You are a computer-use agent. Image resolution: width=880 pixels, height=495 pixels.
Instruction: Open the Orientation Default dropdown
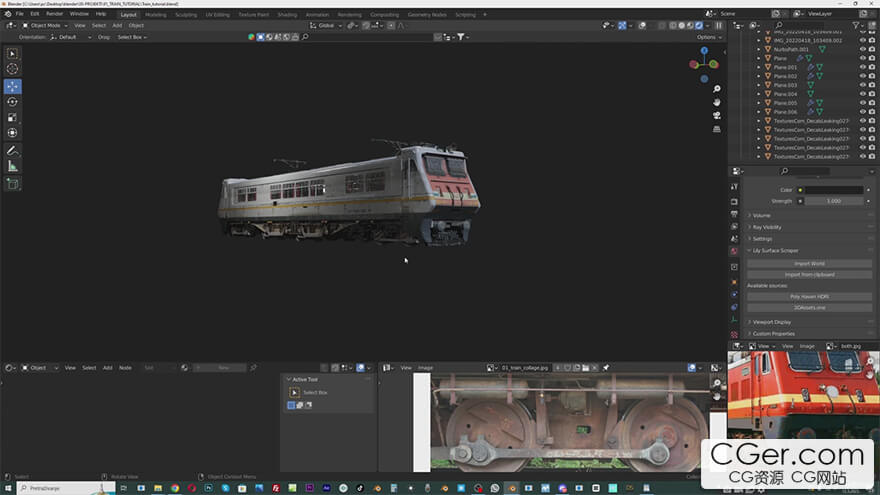coord(71,37)
